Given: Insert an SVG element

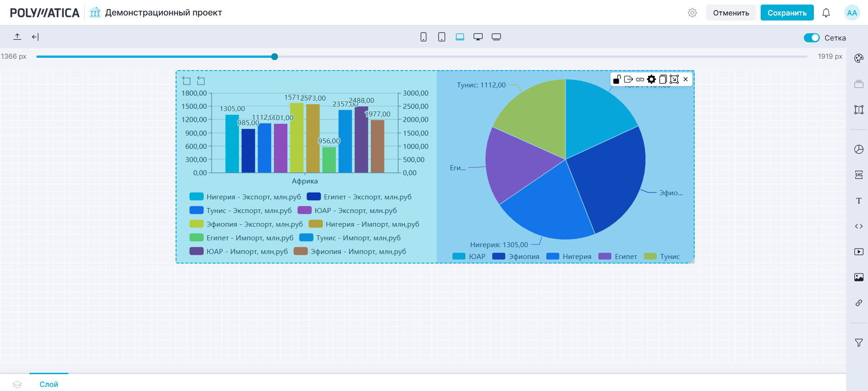Looking at the screenshot, I should point(858,175).
